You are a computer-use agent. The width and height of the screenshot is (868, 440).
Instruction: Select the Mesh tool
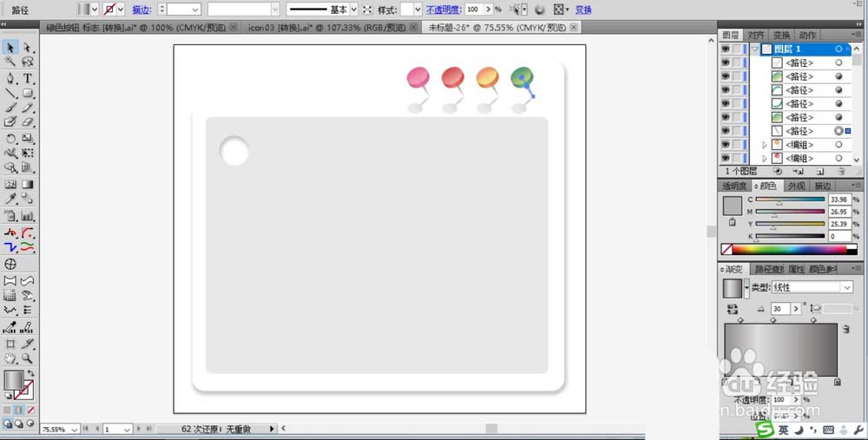pos(10,184)
